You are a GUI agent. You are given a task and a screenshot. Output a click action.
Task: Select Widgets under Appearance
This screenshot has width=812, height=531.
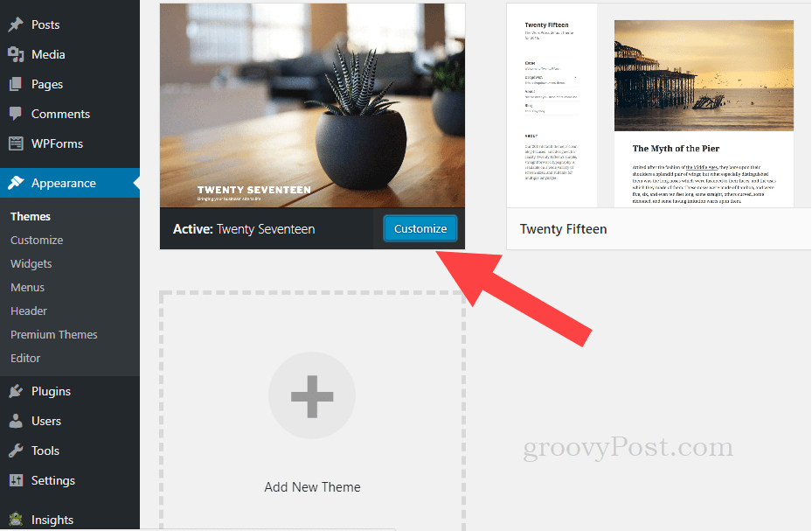pyautogui.click(x=31, y=263)
